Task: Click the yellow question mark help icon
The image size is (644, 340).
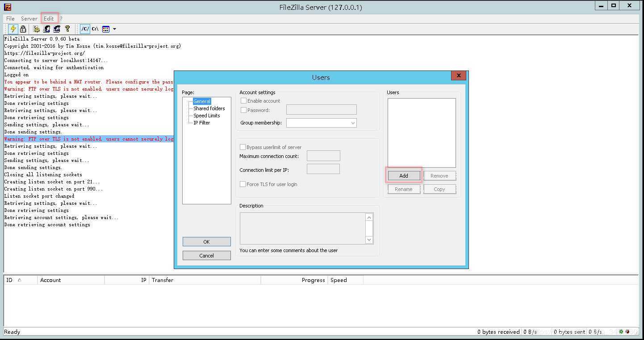Action: (x=67, y=29)
